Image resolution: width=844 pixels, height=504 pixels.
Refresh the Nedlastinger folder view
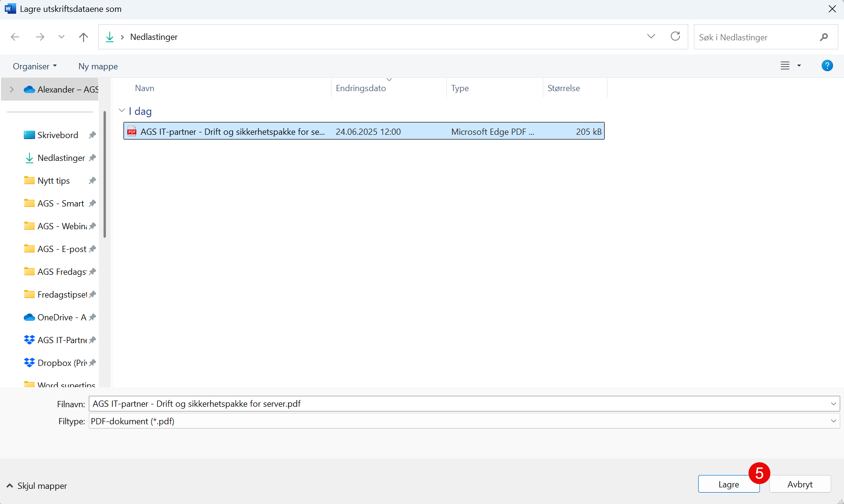click(x=675, y=37)
